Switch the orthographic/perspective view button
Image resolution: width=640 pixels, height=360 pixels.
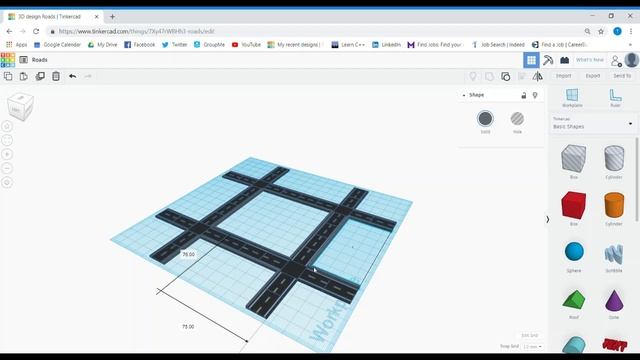(7, 182)
